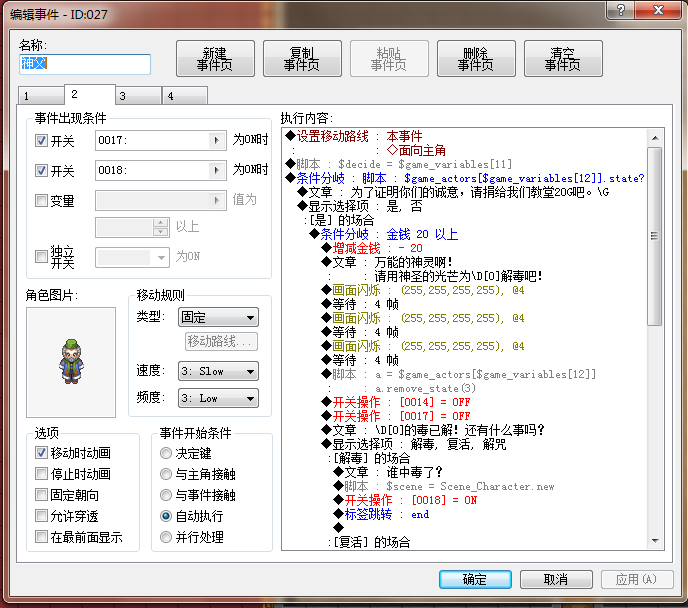Click the 复制事件页 button
Viewport: 688px width, 608px height.
(x=302, y=59)
